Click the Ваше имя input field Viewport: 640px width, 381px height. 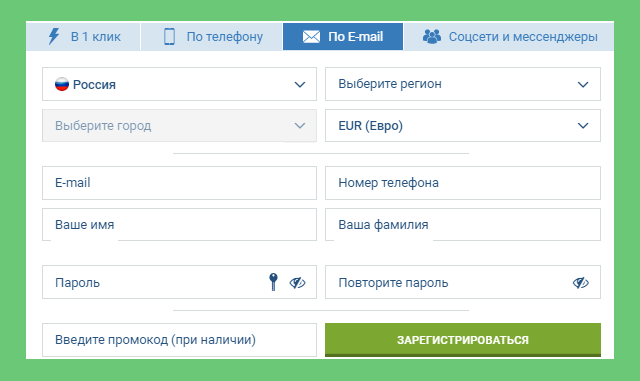click(x=179, y=225)
